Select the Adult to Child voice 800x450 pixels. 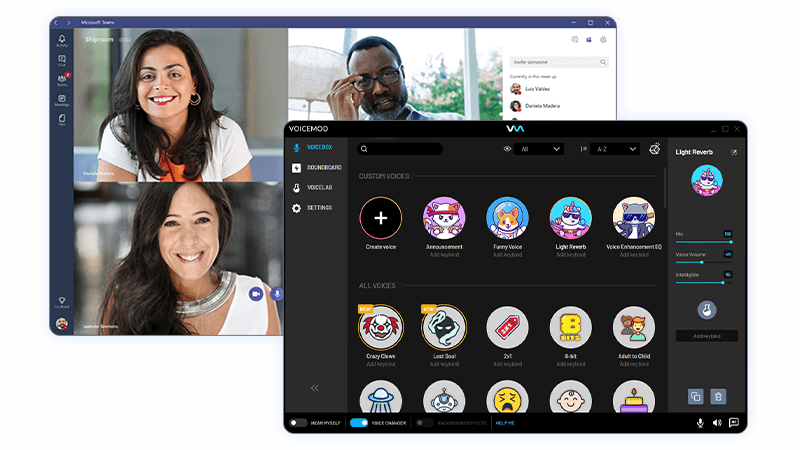coord(634,327)
